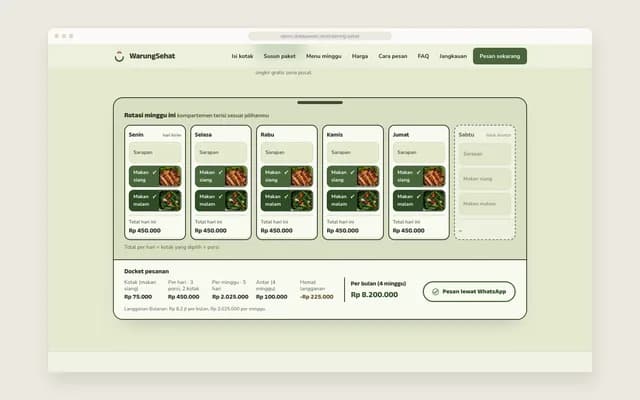This screenshot has height=400, width=640.
Task: Click Senin total Rp 450.000
Action: coord(145,231)
